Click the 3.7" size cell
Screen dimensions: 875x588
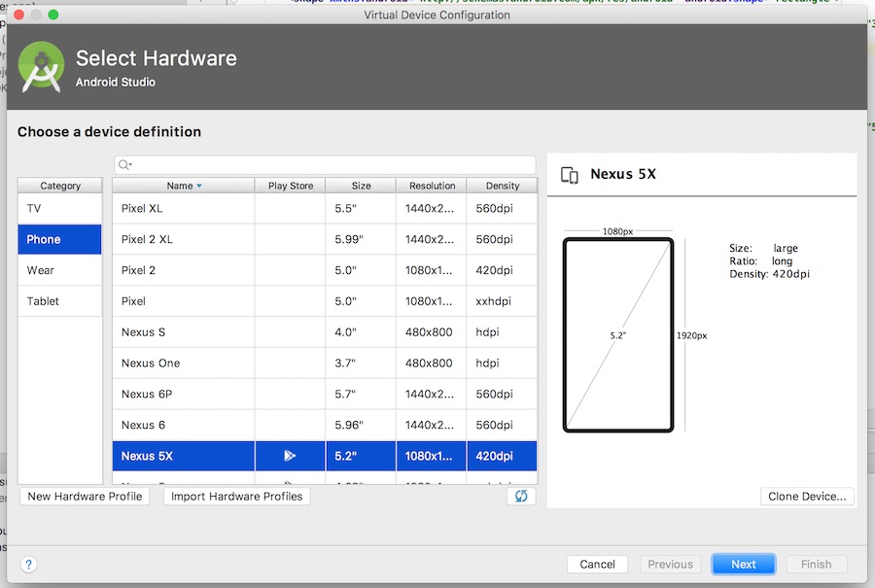pyautogui.click(x=361, y=363)
